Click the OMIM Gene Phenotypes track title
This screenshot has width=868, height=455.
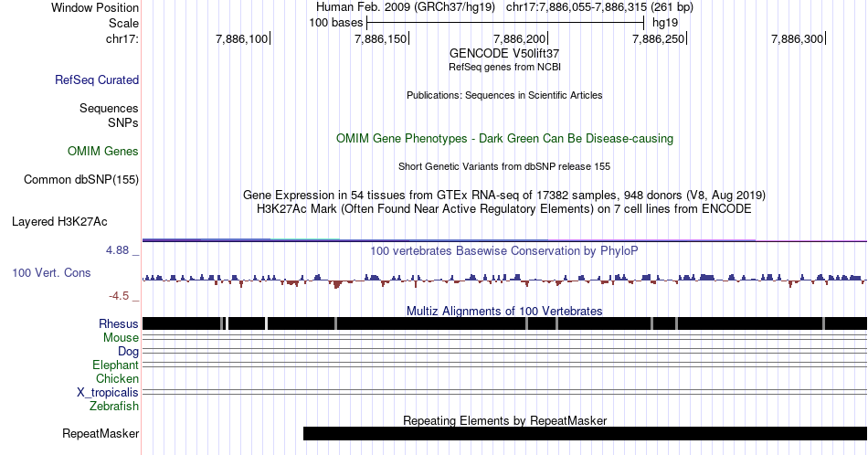504,138
